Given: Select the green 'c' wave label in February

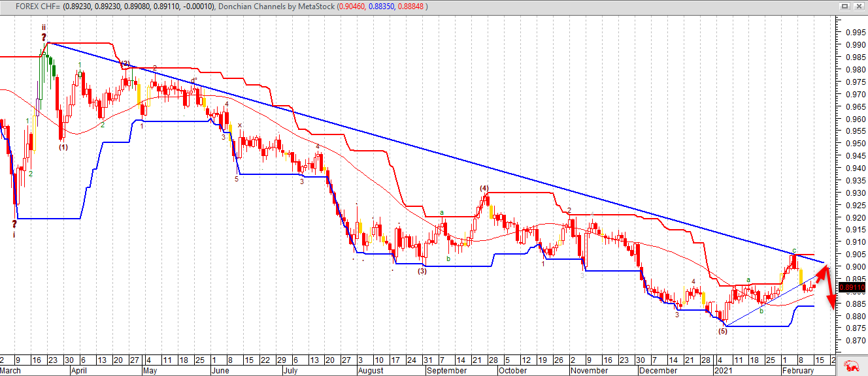Looking at the screenshot, I should [x=794, y=250].
